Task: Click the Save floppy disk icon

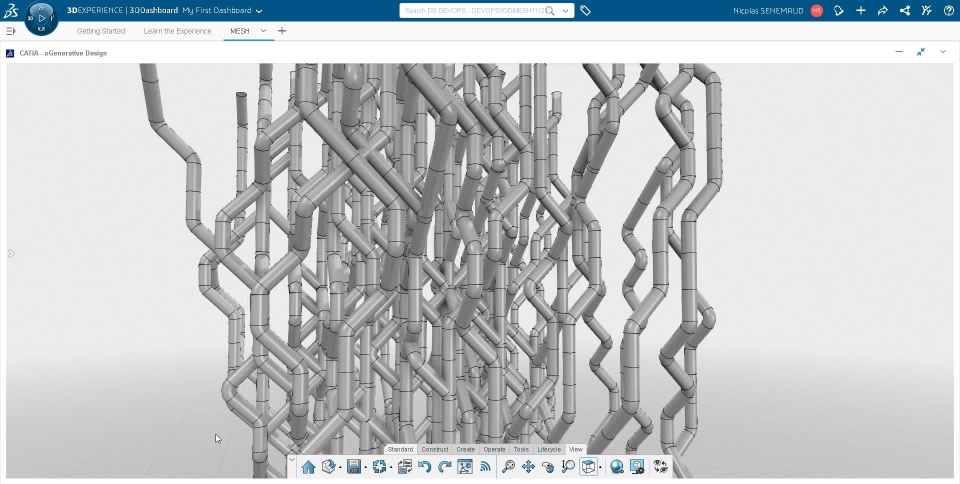Action: click(353, 467)
